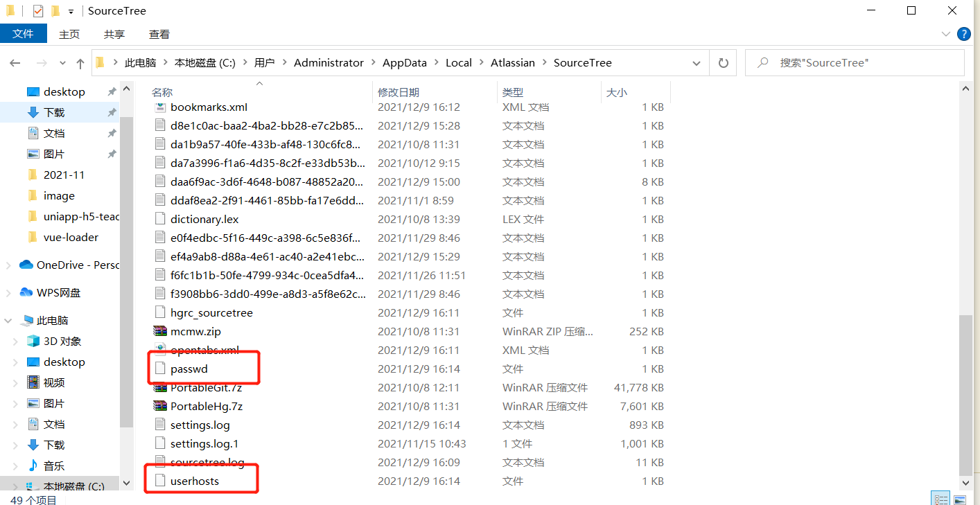This screenshot has height=505, width=980.
Task: Expand the 音乐 tree node
Action: (16, 466)
